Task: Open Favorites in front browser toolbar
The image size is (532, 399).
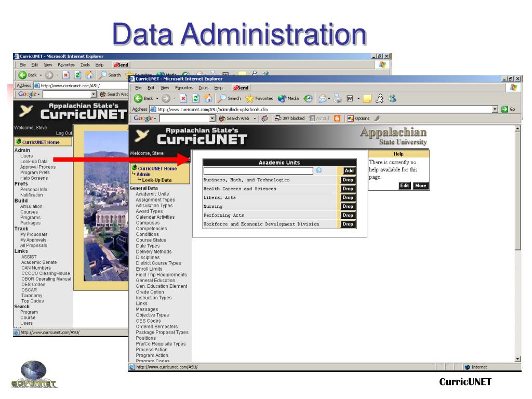Action: click(x=259, y=98)
